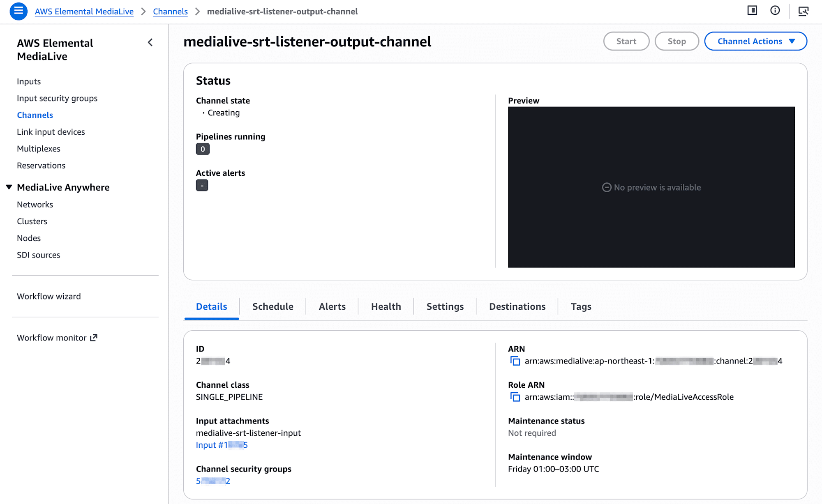View the Health tab
822x504 pixels.
(386, 306)
